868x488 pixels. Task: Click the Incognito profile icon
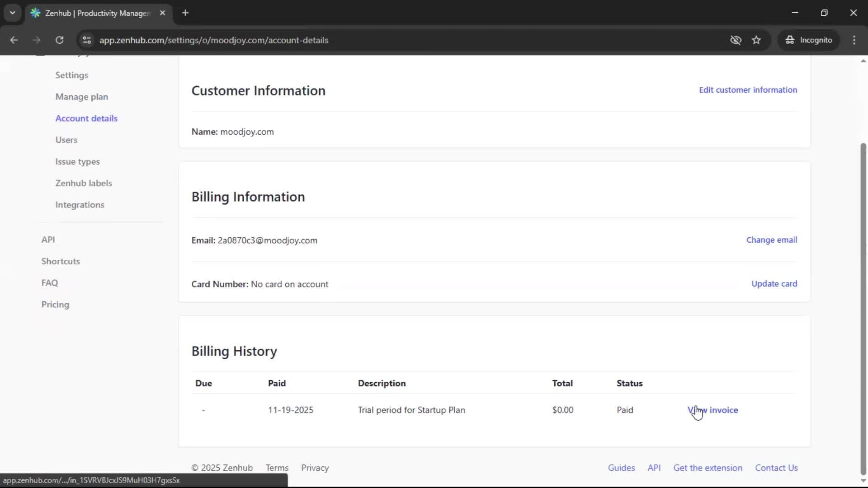789,40
